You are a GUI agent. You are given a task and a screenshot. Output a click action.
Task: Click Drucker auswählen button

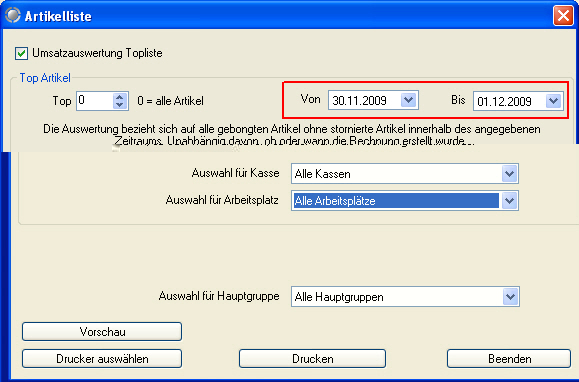102,359
